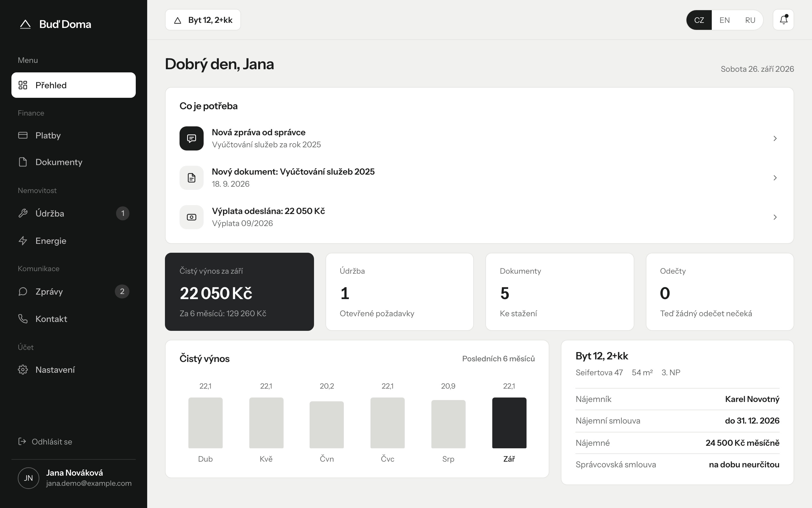Click the Přehled grid icon in sidebar
This screenshot has height=508, width=812.
click(x=23, y=85)
